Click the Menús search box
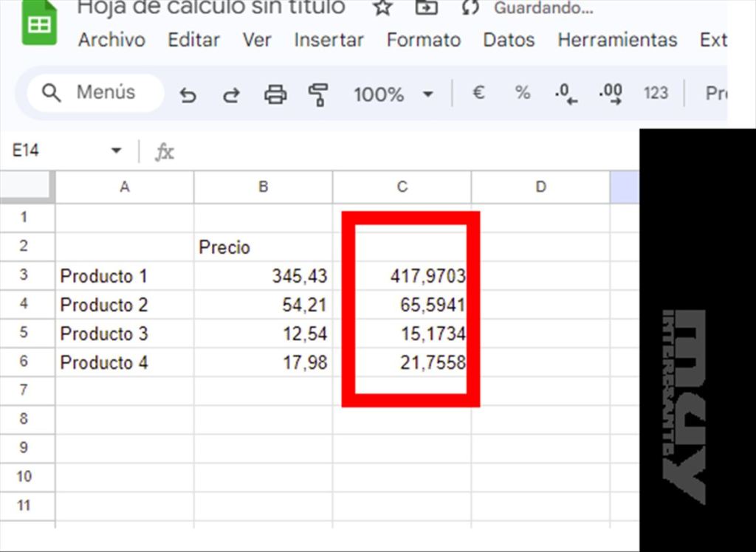The height and width of the screenshot is (552, 756). point(94,93)
